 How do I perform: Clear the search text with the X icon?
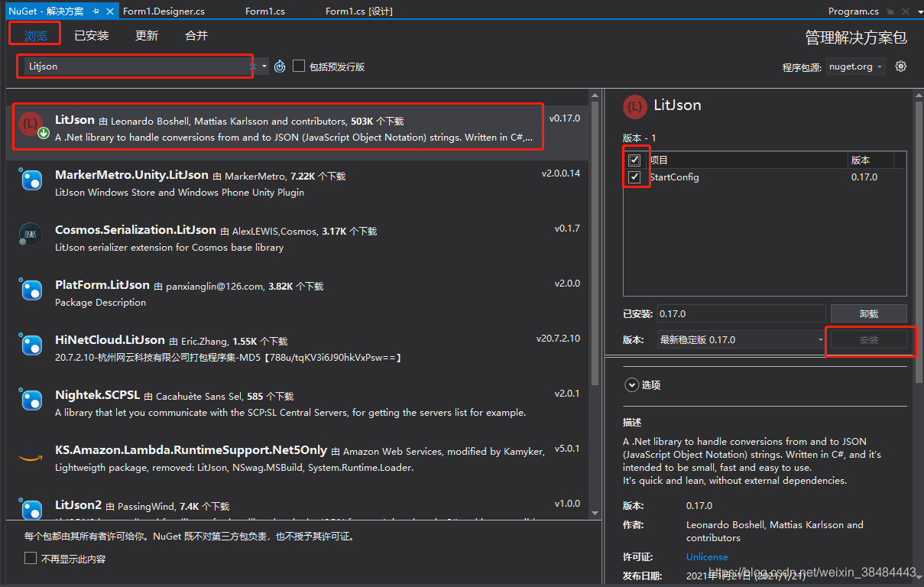[252, 66]
